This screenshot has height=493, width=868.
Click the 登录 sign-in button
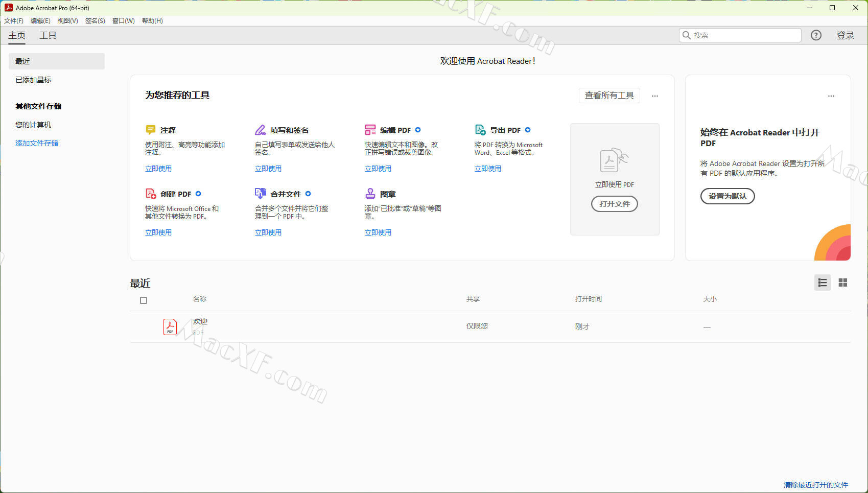pyautogui.click(x=846, y=35)
